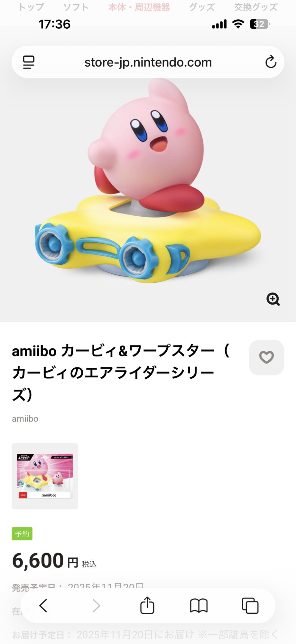296x644 pixels.
Task: Select the トップ tab
Action: pos(31,7)
